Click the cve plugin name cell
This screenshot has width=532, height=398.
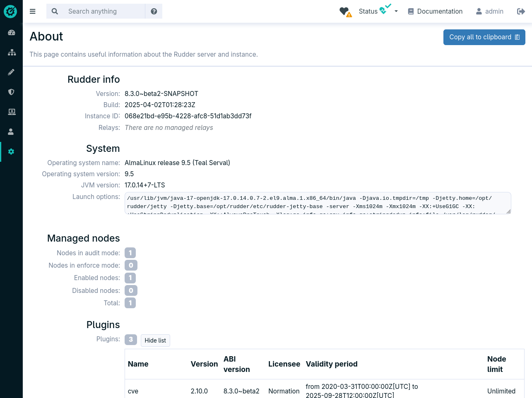tap(133, 391)
